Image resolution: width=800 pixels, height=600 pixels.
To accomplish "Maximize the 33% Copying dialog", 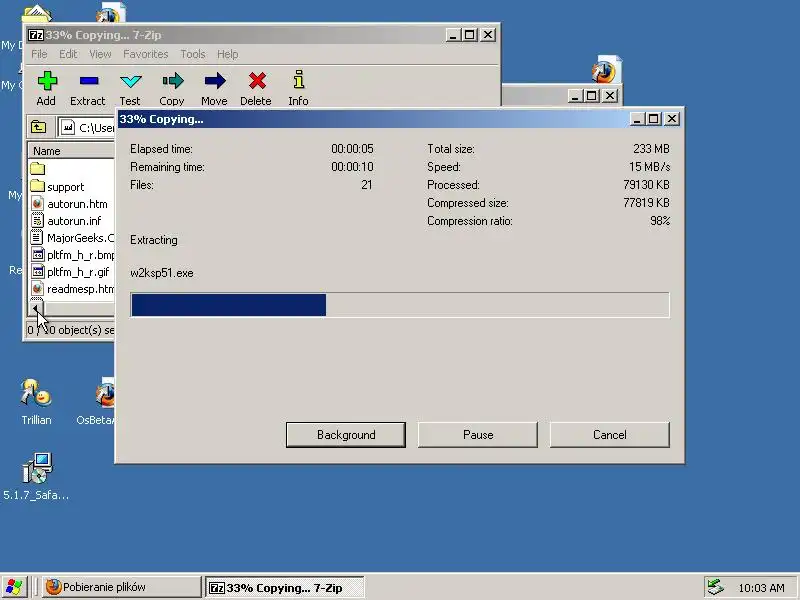I will pyautogui.click(x=654, y=119).
